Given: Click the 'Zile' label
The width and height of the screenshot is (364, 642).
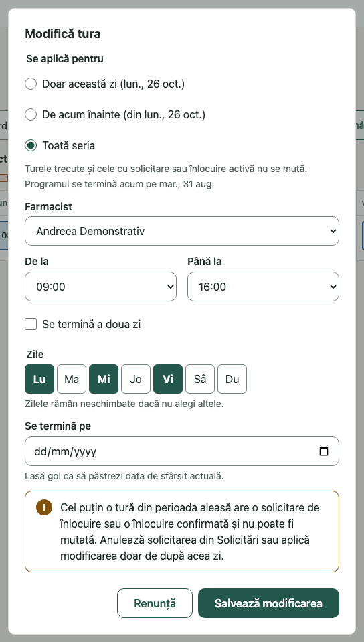Looking at the screenshot, I should click(x=35, y=355).
